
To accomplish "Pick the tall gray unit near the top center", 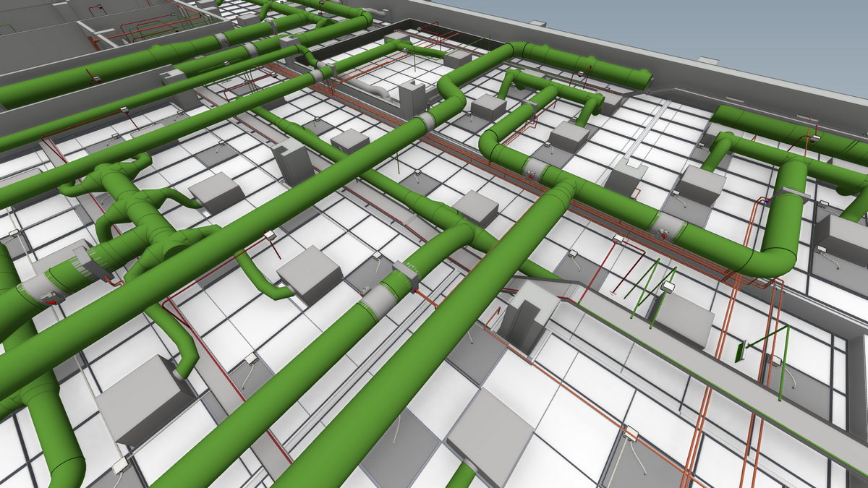I will [412, 100].
